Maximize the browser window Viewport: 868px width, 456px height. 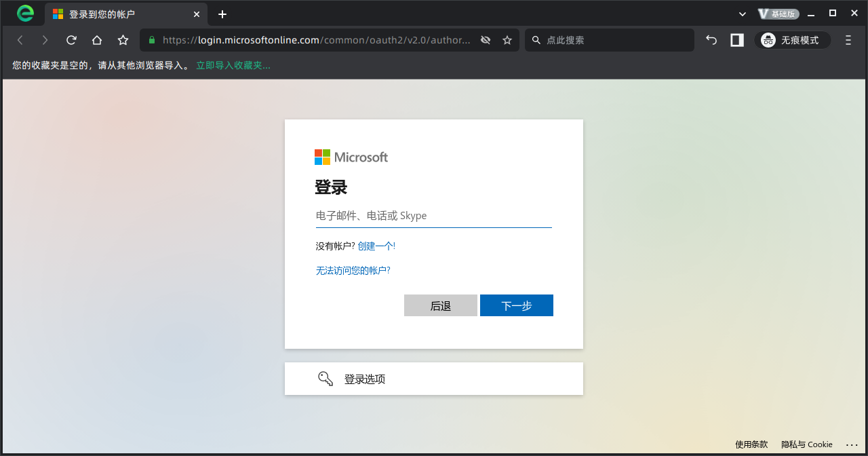click(x=833, y=13)
